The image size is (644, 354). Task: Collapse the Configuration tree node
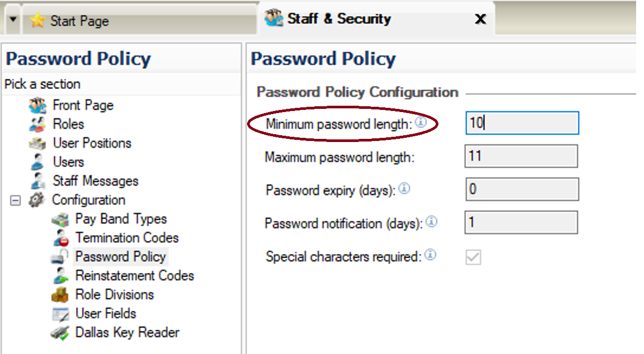(16, 200)
